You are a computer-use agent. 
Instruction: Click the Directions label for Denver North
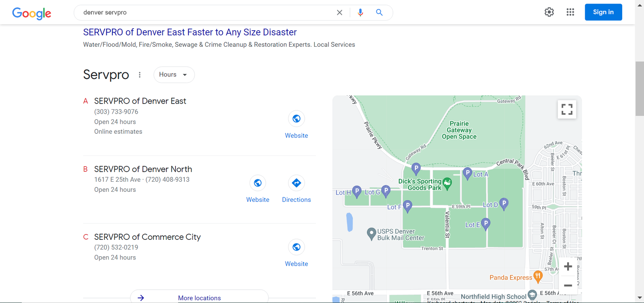click(297, 200)
